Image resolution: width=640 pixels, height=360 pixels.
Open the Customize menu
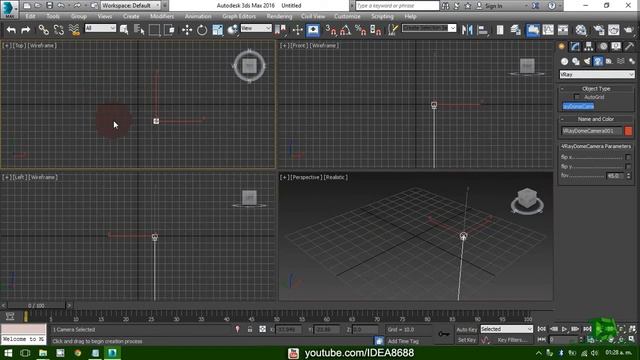click(347, 16)
